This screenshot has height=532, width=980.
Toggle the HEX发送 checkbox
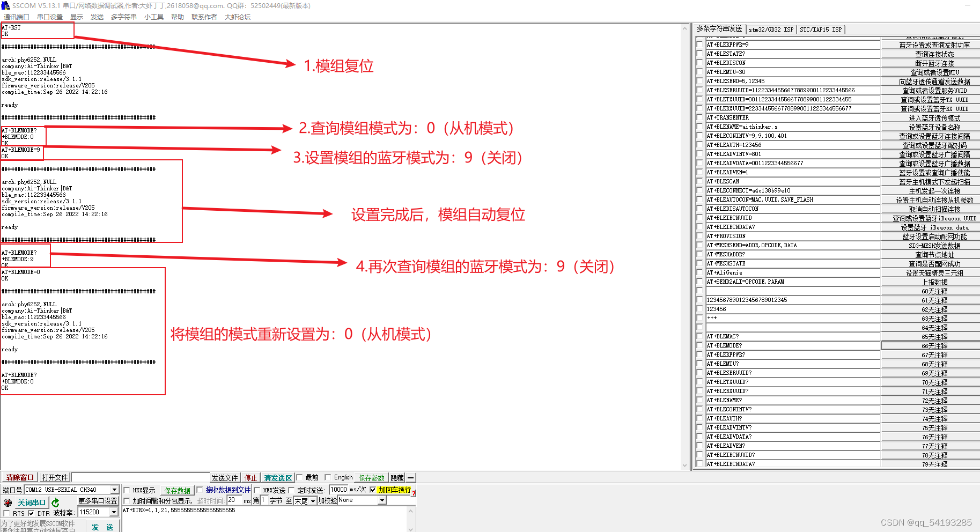click(257, 490)
